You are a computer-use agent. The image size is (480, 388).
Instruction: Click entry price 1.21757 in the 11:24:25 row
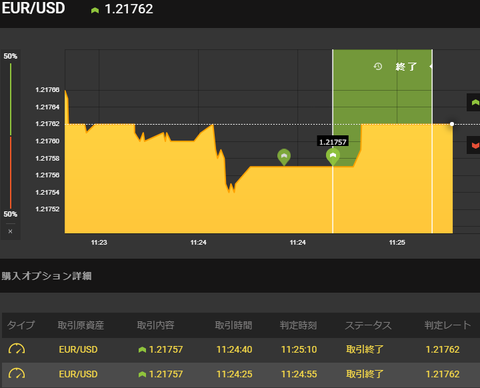coord(166,374)
